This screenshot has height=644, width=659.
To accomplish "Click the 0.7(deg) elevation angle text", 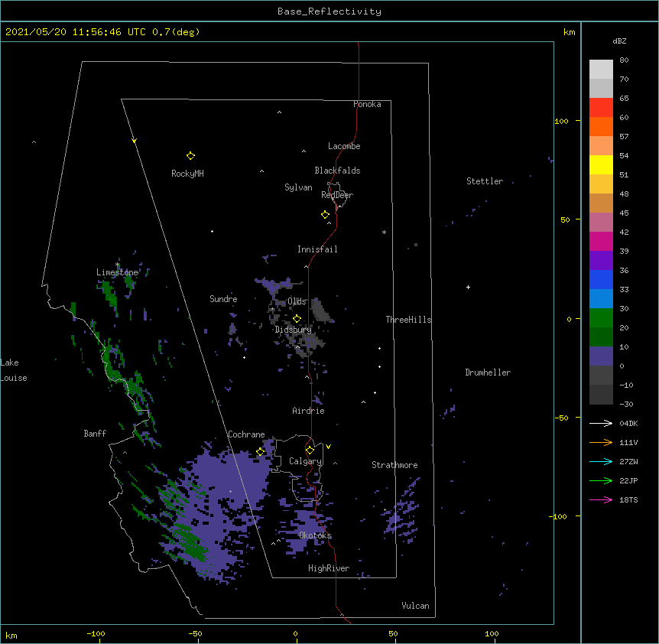I will [176, 32].
